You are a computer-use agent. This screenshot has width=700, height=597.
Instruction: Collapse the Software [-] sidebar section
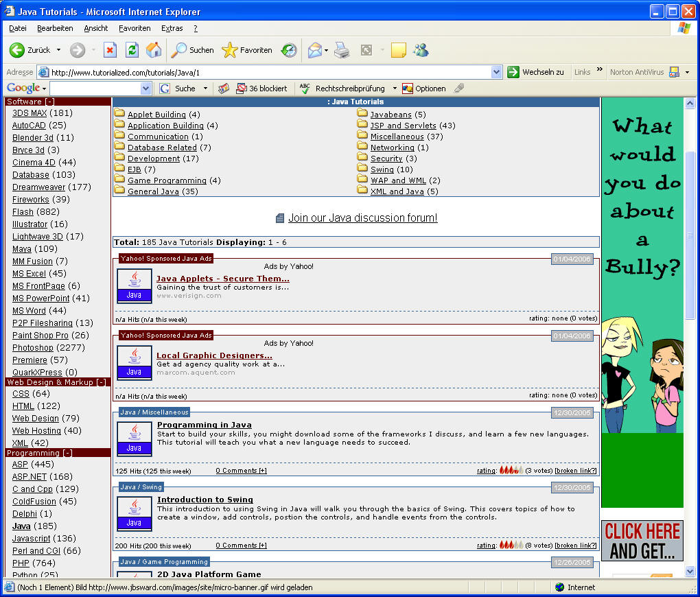[x=30, y=102]
